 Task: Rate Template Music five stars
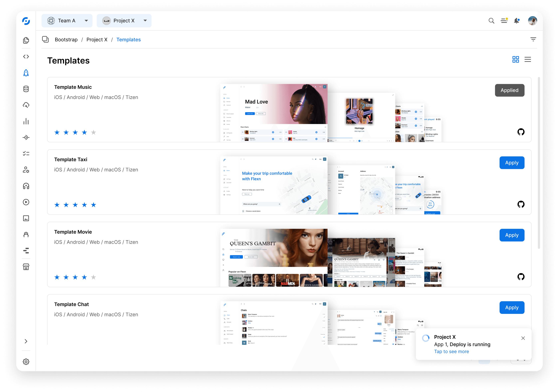point(94,133)
